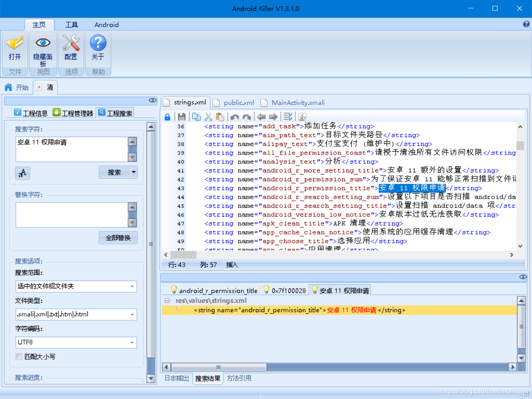This screenshot has height=399, width=532.
Task: Save the file with the floppy disk icon
Action: [182, 117]
